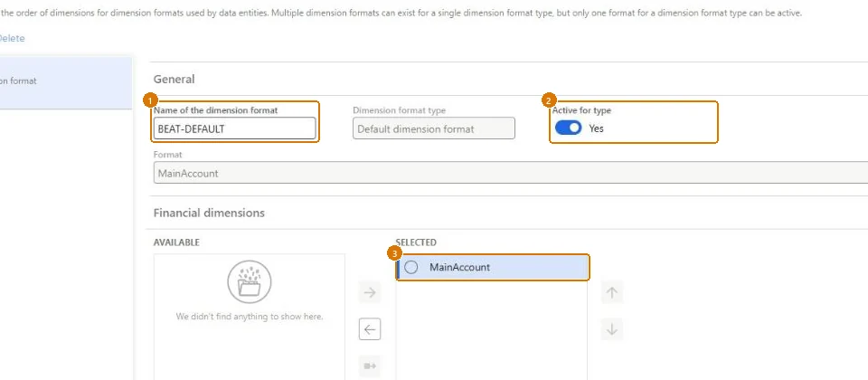Click the move-left arrow button
Viewport: 868px width, 380px height.
tap(370, 329)
